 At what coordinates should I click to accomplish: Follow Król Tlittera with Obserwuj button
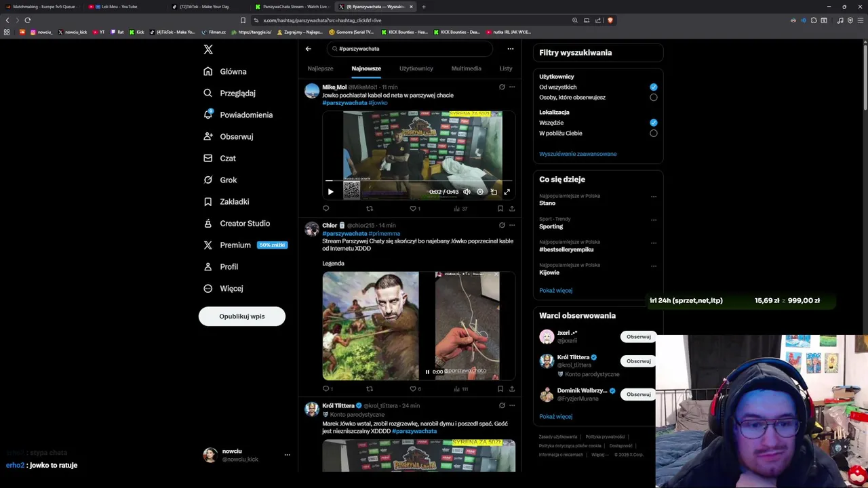(638, 361)
